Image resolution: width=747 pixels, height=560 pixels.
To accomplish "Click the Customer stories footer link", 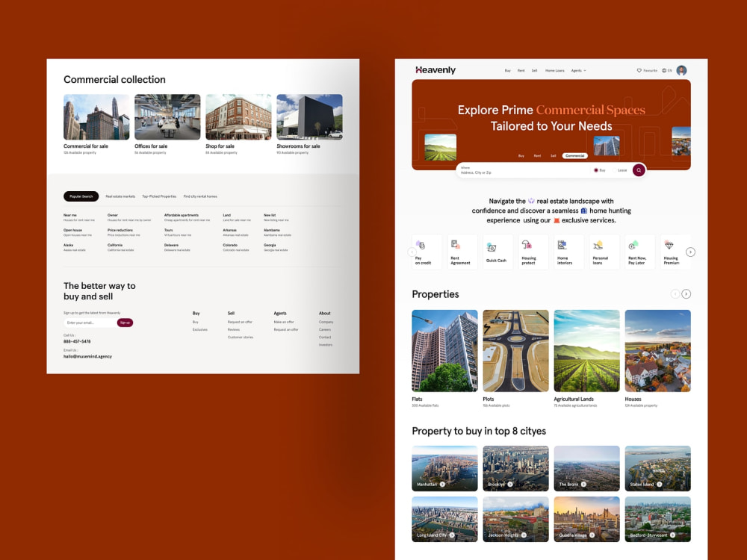I will [241, 337].
